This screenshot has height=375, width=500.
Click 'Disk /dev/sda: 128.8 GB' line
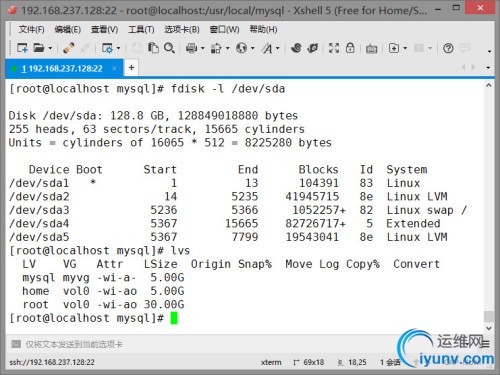153,116
